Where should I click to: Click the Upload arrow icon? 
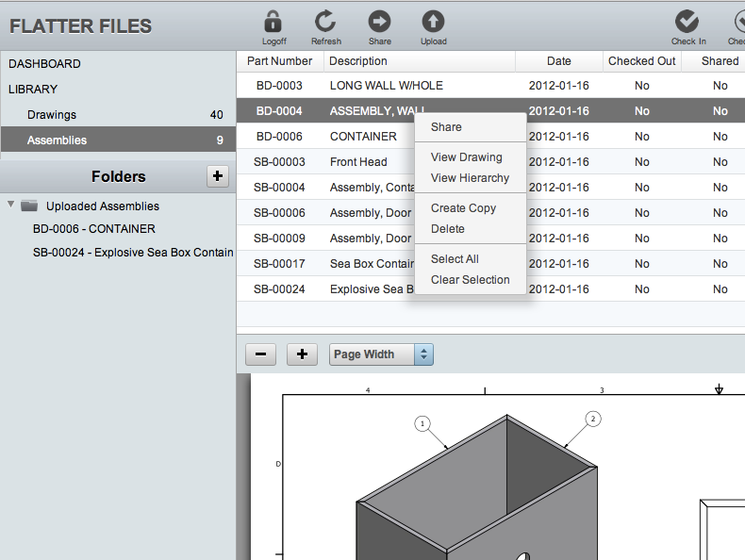433,22
